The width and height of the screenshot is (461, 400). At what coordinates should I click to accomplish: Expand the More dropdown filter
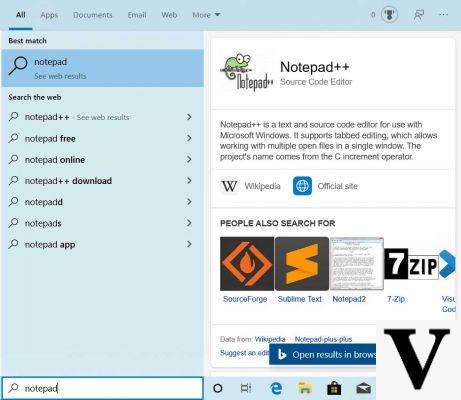point(206,15)
